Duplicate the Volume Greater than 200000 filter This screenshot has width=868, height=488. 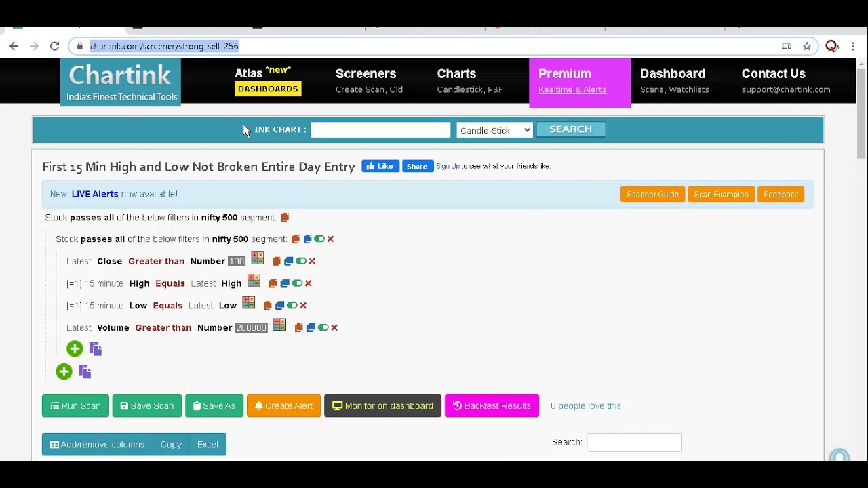click(x=311, y=328)
